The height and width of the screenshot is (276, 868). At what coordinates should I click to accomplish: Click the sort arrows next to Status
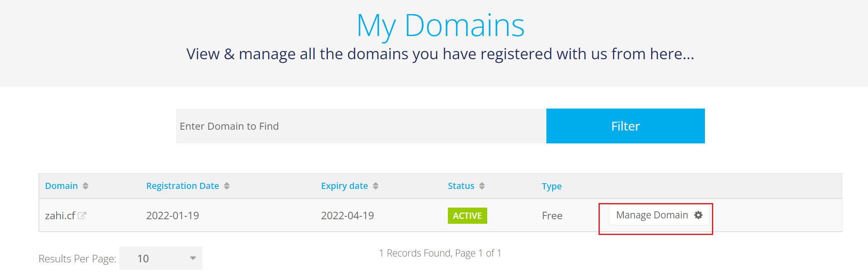[x=482, y=186]
